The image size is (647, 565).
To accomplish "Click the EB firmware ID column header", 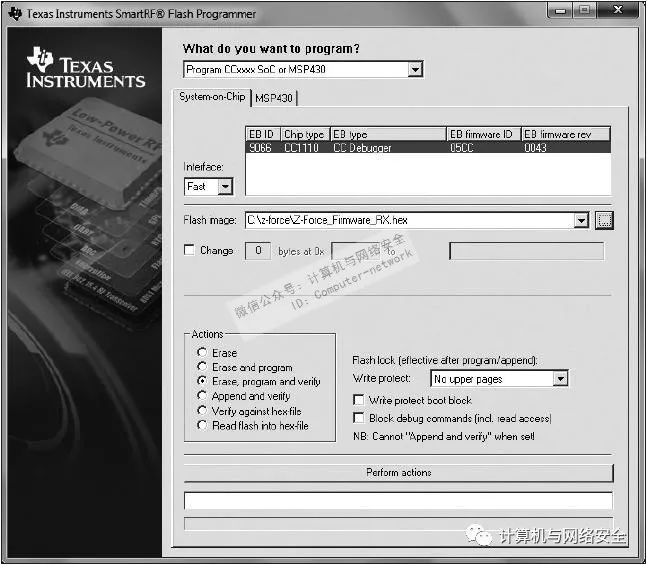I will 484,134.
